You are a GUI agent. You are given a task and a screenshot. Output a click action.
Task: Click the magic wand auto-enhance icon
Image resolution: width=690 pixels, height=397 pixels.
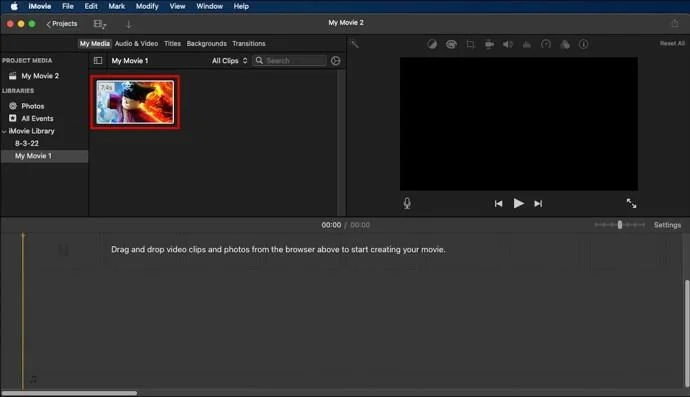pos(355,44)
